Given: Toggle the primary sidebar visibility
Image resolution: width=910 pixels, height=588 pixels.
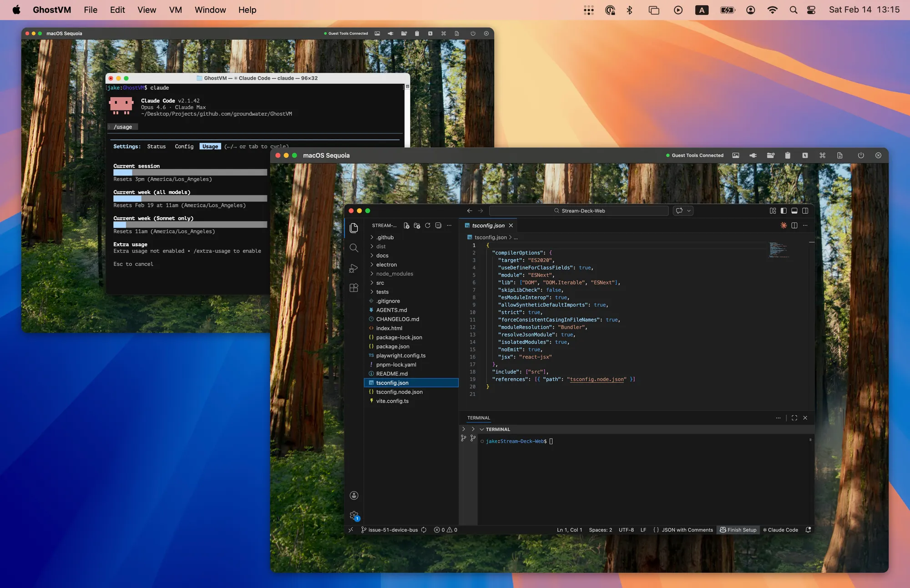Looking at the screenshot, I should (x=783, y=211).
